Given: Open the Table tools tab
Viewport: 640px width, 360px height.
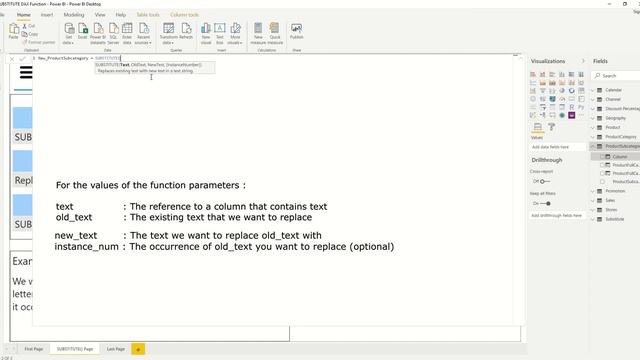Looking at the screenshot, I should [148, 15].
